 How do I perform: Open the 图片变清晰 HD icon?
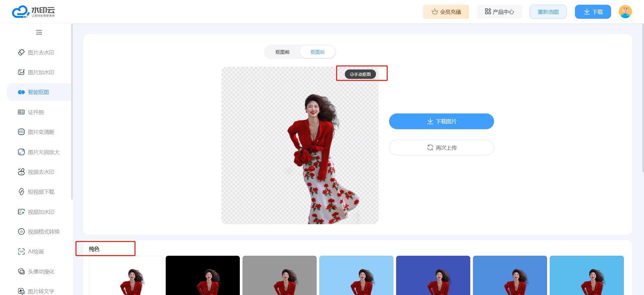(x=21, y=132)
